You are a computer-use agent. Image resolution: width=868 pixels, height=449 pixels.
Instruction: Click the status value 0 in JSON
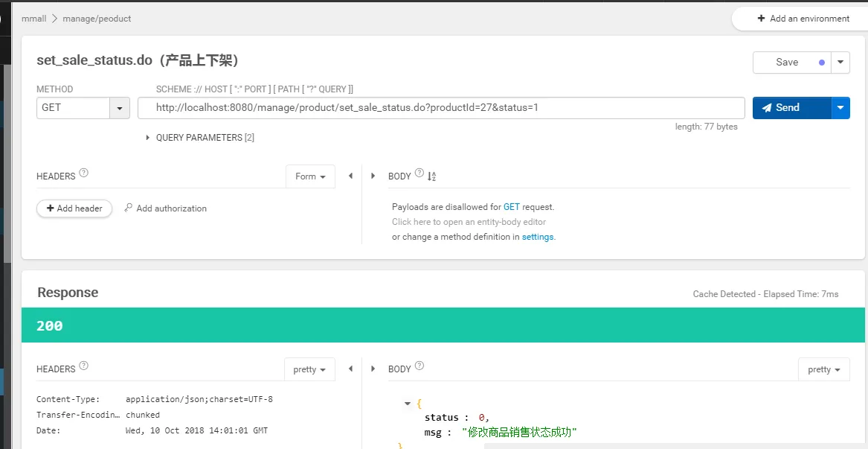coord(482,418)
